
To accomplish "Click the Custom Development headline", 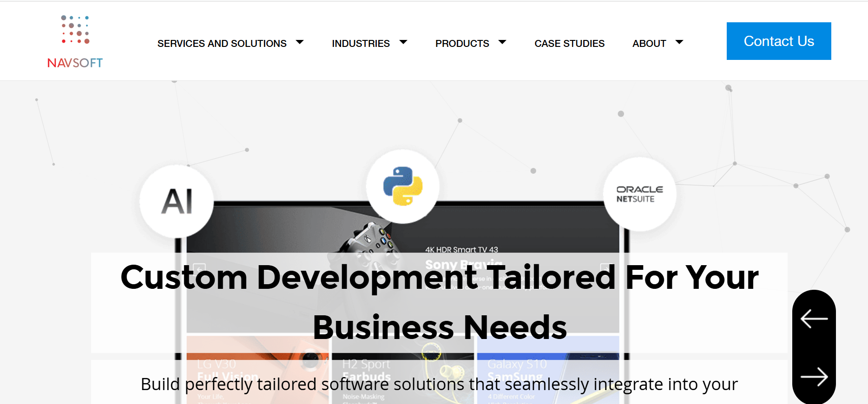I will [x=439, y=302].
